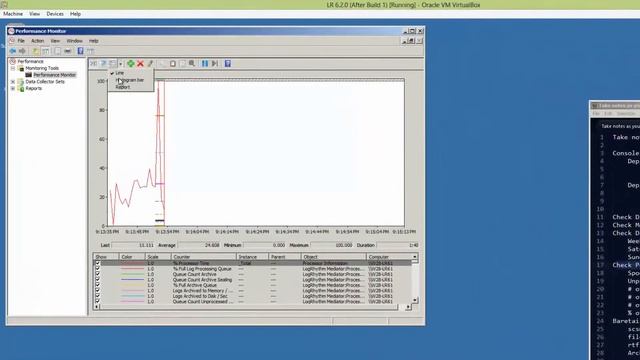Select the % Full Archive Queue counter row
The height and width of the screenshot is (360, 640).
pyautogui.click(x=253, y=285)
